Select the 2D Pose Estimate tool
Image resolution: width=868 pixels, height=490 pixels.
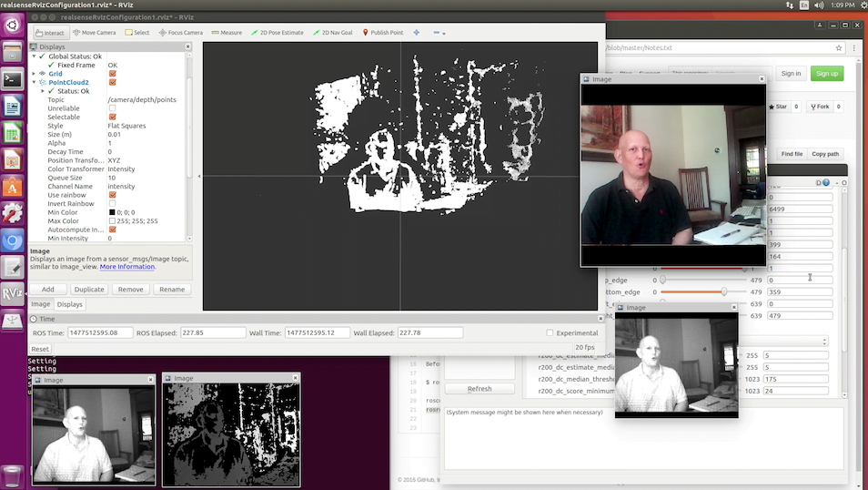pyautogui.click(x=277, y=33)
